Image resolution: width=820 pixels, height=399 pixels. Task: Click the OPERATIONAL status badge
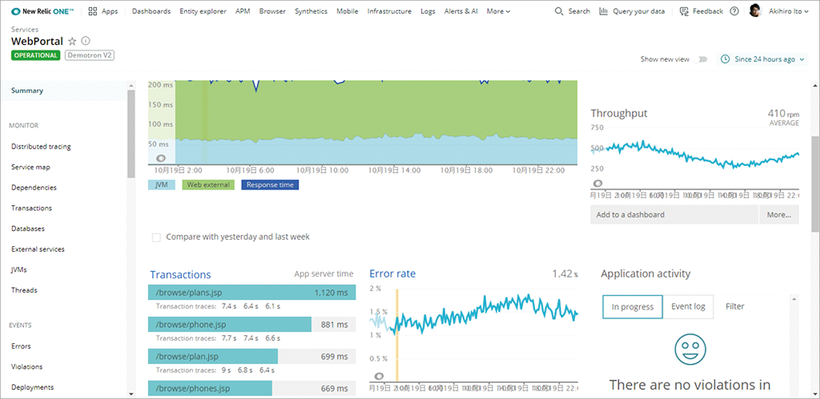(36, 55)
